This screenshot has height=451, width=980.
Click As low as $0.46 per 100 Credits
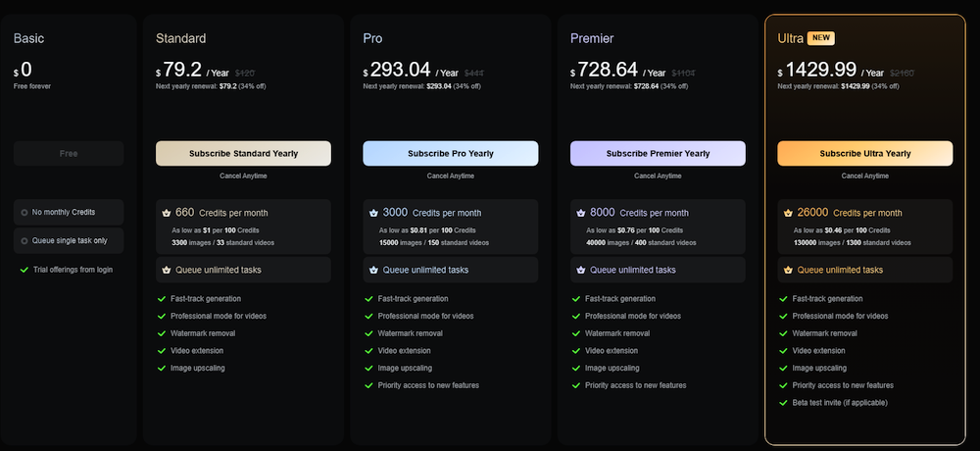(842, 230)
